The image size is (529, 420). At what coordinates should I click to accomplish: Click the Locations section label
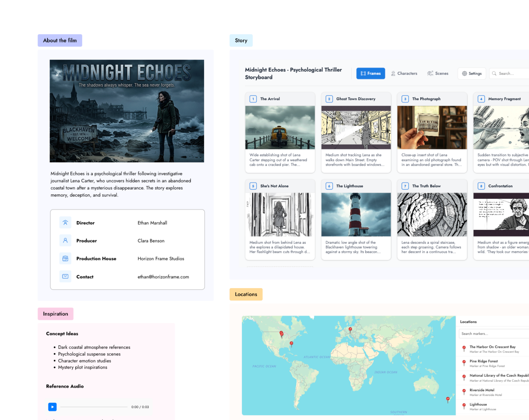coord(246,294)
